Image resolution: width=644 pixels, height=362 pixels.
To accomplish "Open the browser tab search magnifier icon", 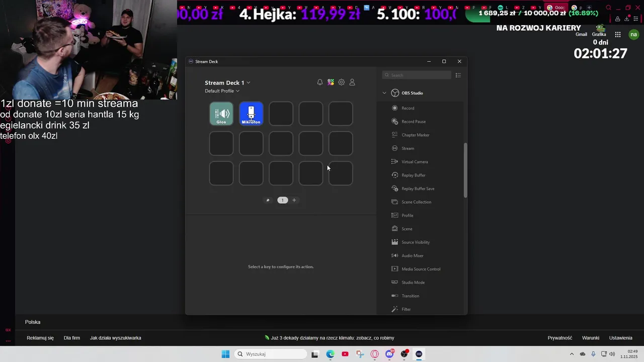I will 608,8.
